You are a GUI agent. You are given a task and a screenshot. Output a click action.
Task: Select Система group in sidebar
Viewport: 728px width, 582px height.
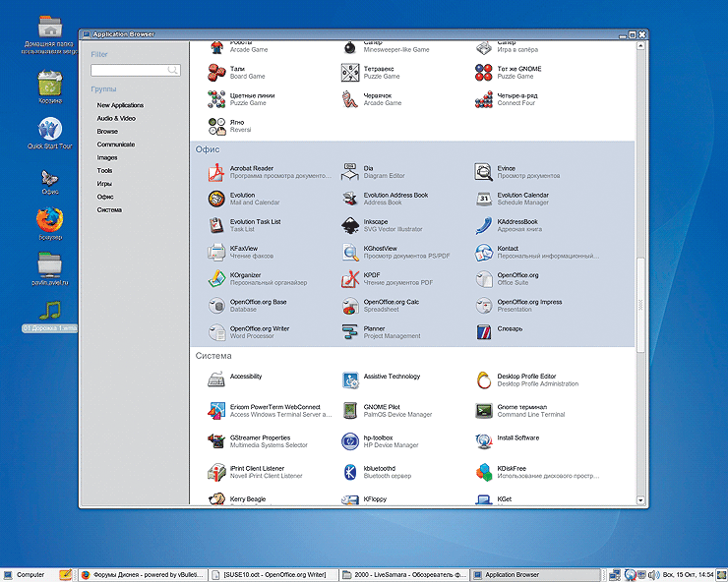point(109,209)
